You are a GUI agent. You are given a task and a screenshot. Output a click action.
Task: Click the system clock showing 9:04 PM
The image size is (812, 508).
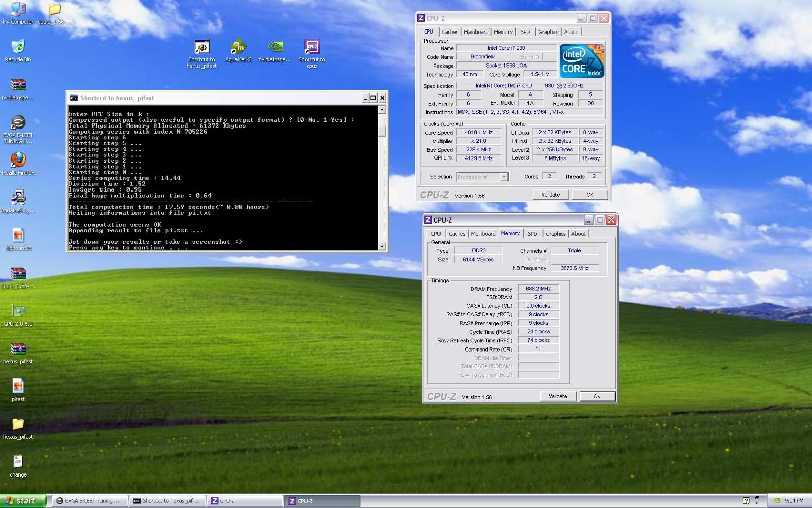tap(794, 500)
